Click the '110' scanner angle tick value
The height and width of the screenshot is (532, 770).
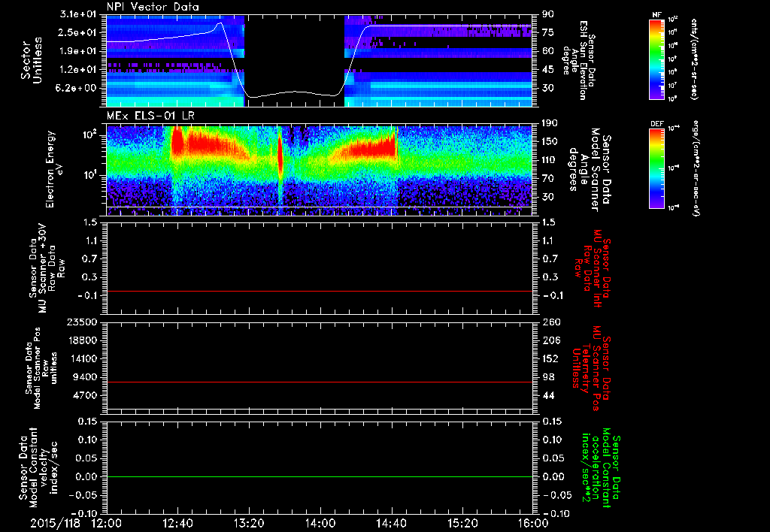tap(548, 160)
